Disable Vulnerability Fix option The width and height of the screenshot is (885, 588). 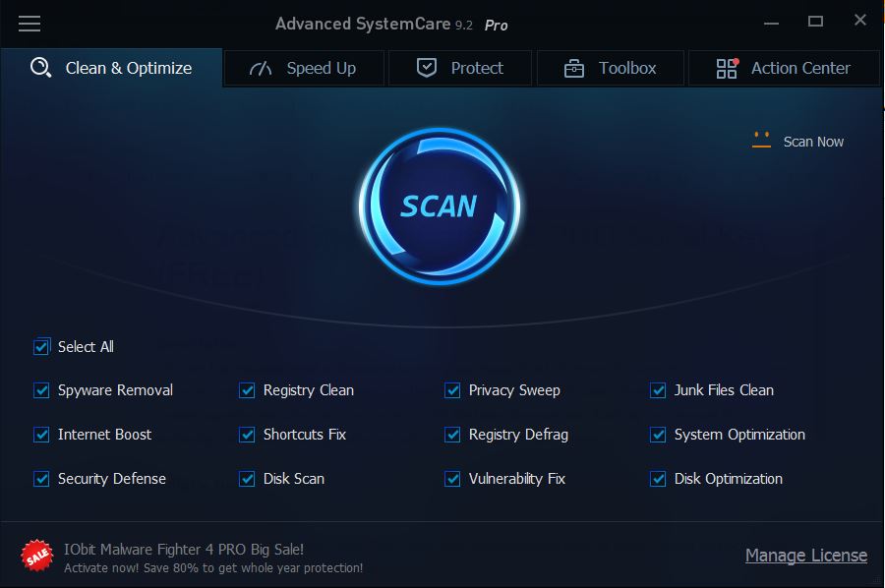pyautogui.click(x=452, y=479)
